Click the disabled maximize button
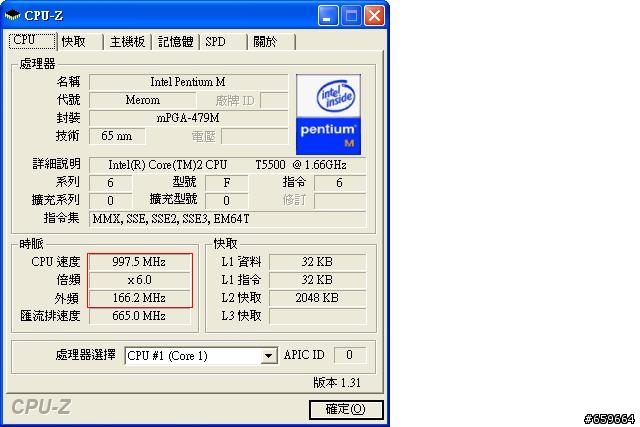 click(351, 16)
